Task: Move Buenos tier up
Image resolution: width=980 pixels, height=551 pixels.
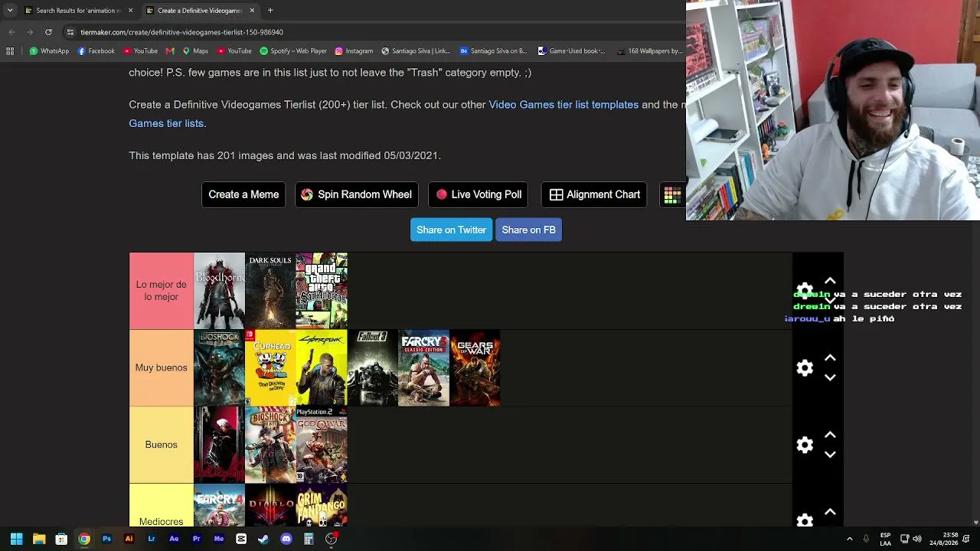Action: 830,435
